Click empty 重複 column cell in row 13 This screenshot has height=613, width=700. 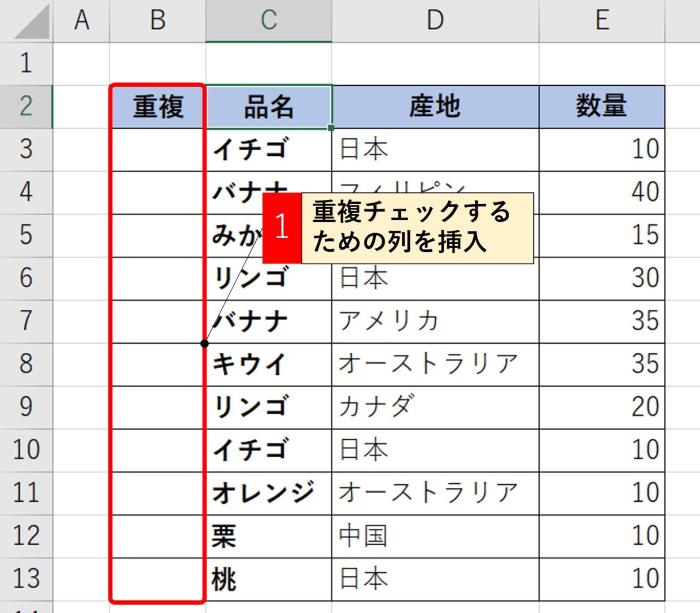[158, 579]
